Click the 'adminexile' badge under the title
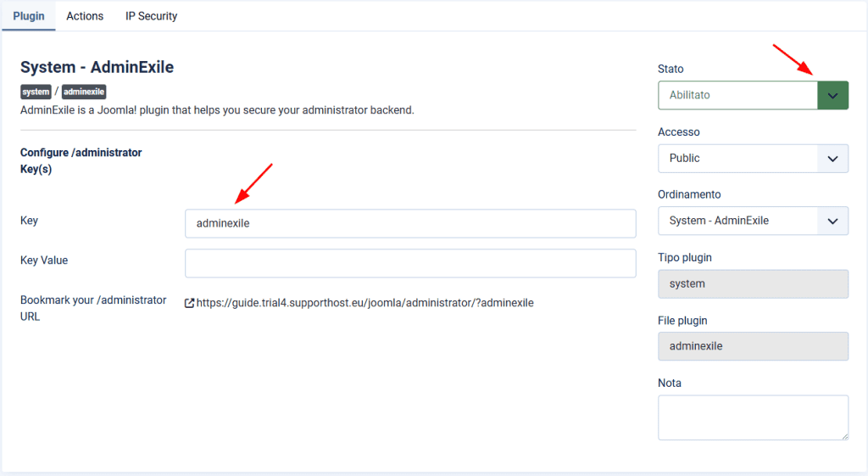 [x=84, y=92]
